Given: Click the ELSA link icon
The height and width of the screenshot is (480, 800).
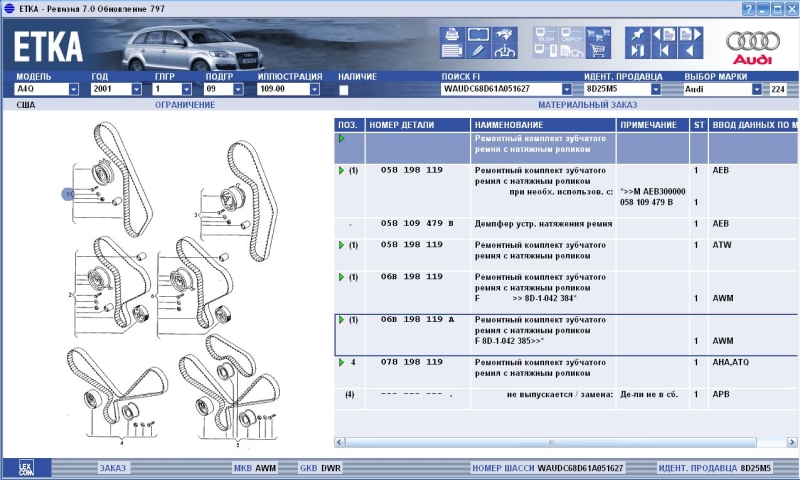Looking at the screenshot, I should coord(546,34).
